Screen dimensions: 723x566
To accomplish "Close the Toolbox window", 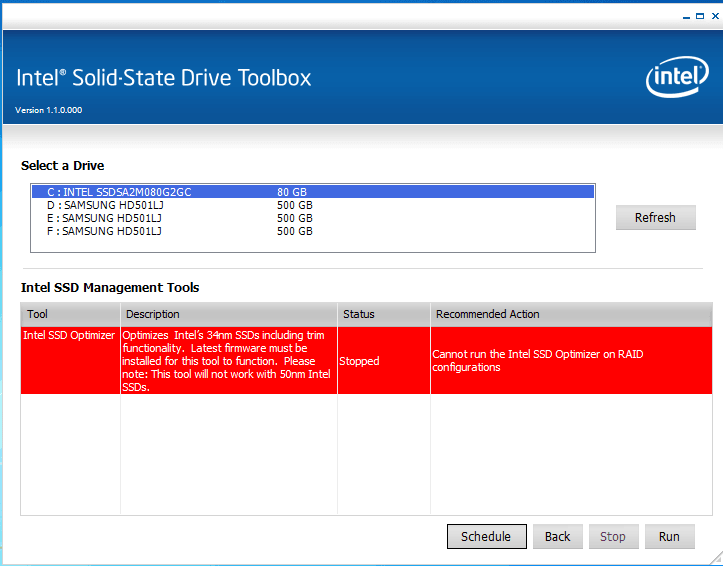I will click(715, 16).
